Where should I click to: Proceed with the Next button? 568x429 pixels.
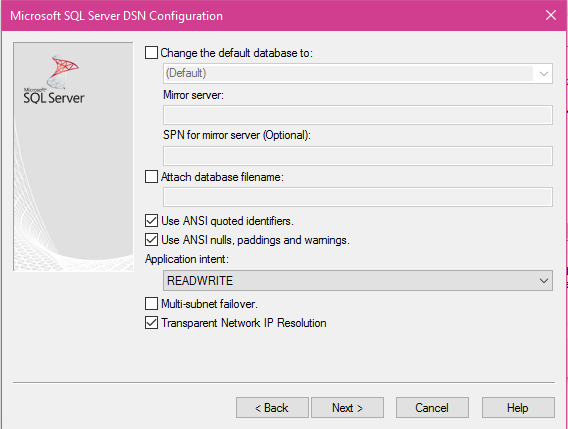click(x=347, y=408)
